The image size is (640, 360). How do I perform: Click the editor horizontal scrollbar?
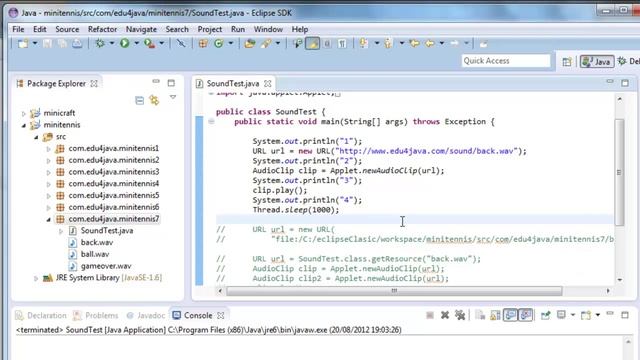(x=394, y=291)
